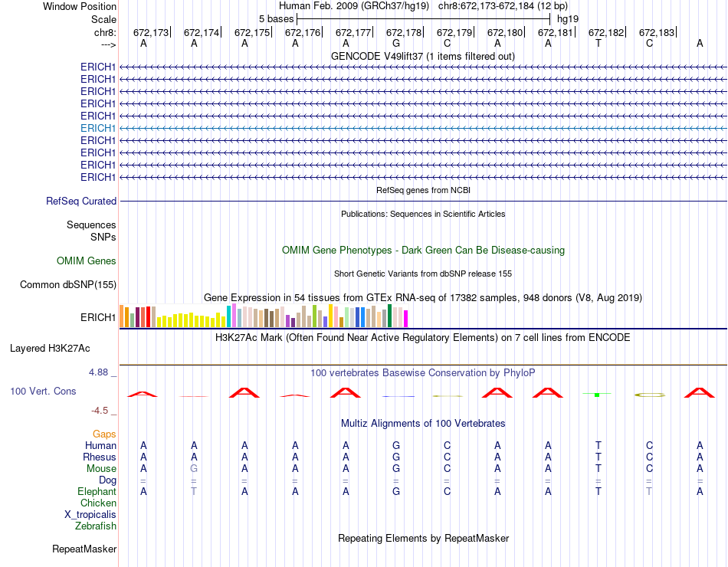Select the Rhesus alignment row label
The width and height of the screenshot is (728, 567).
pyautogui.click(x=100, y=457)
